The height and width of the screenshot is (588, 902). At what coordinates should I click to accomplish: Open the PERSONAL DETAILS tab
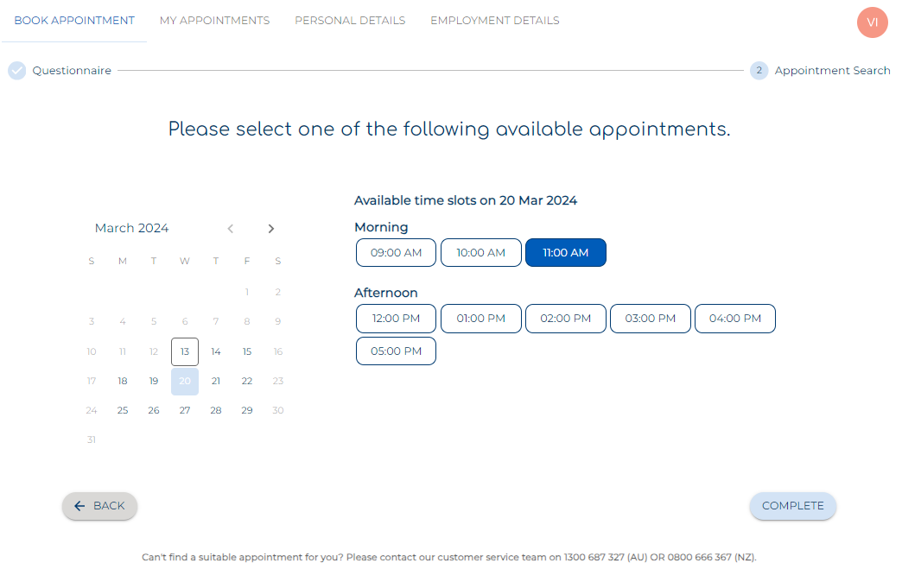coord(350,20)
